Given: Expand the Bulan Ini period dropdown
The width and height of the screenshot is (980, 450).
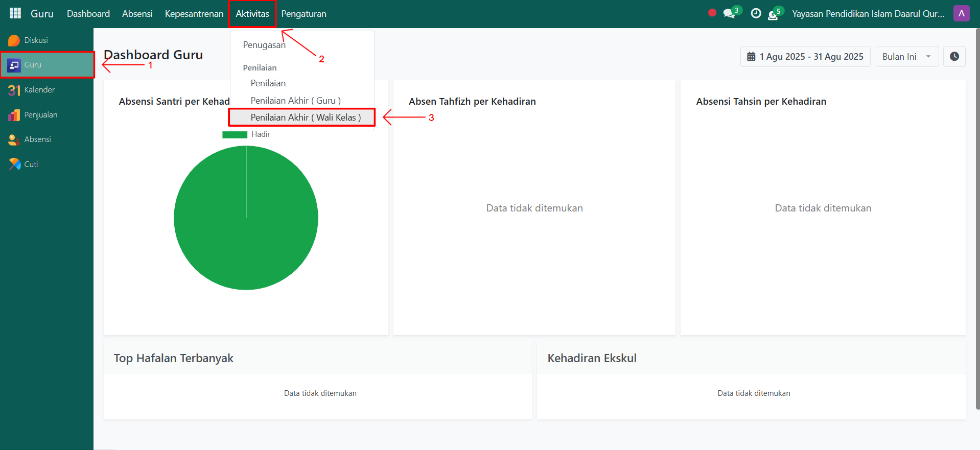Looking at the screenshot, I should 906,57.
